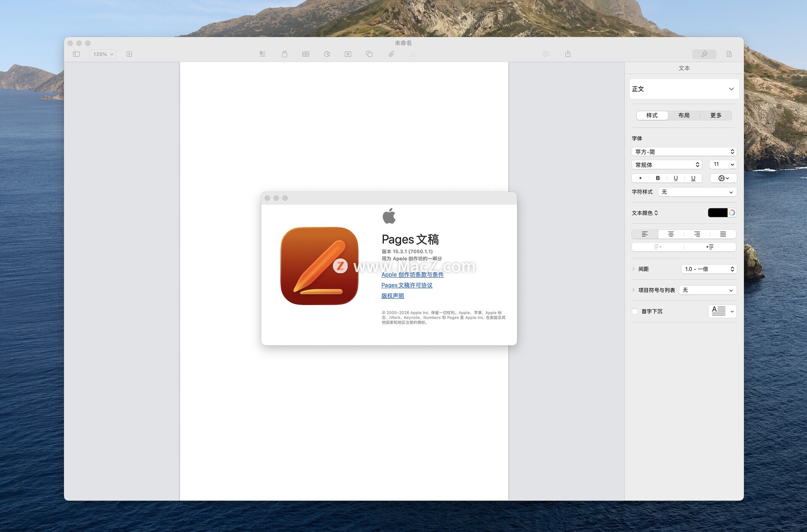This screenshot has height=532, width=807.
Task: Toggle the dot style button beside Bold
Action: tap(640, 178)
